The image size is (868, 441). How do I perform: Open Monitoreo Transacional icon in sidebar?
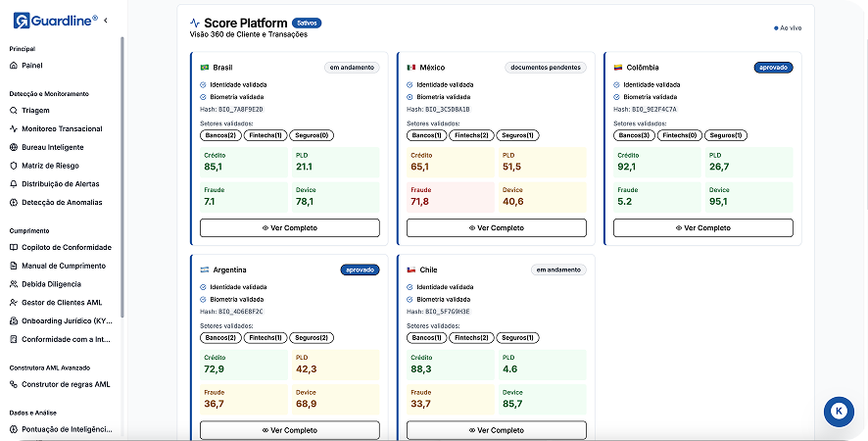14,129
